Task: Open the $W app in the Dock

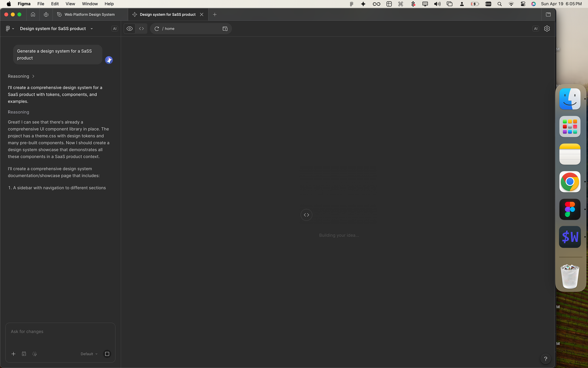Action: pos(570,237)
